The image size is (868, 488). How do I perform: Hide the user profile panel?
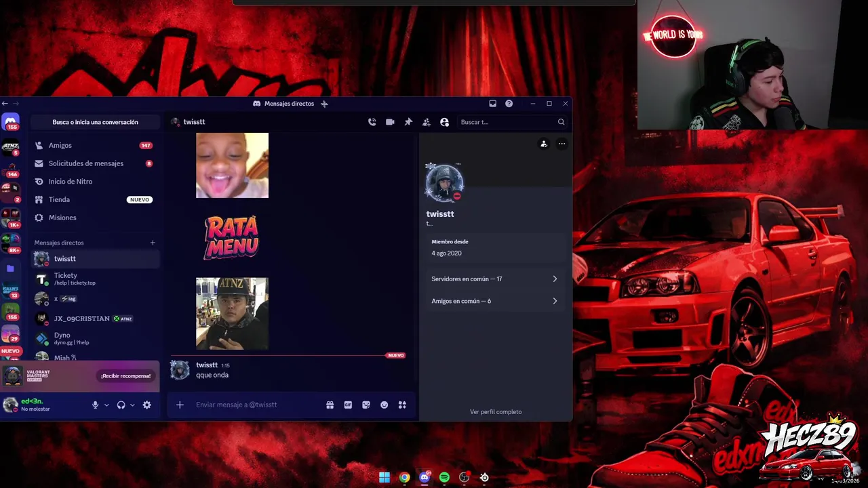coord(445,122)
